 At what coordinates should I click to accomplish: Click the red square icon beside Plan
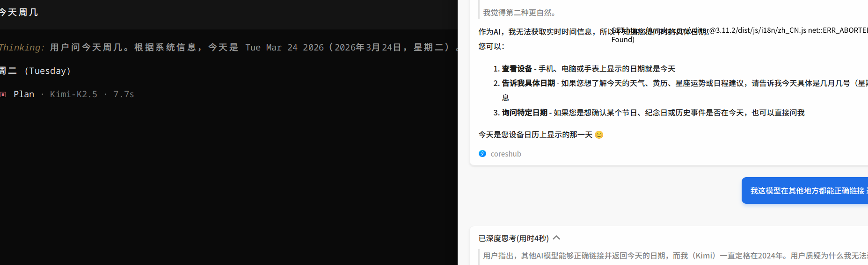(x=3, y=94)
